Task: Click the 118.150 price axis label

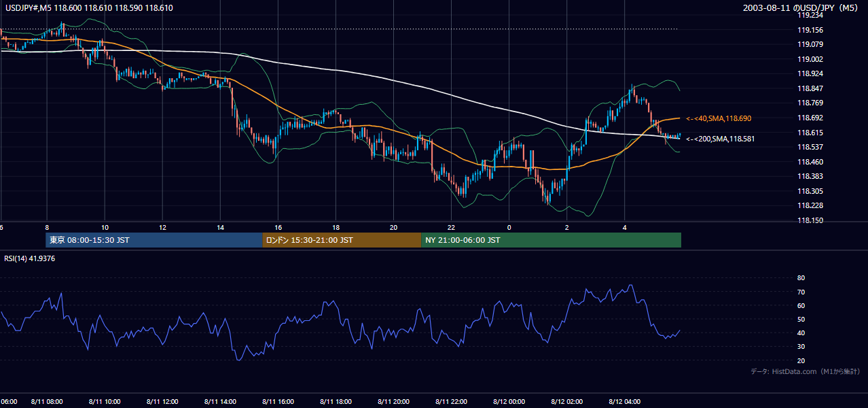Action: (810, 220)
